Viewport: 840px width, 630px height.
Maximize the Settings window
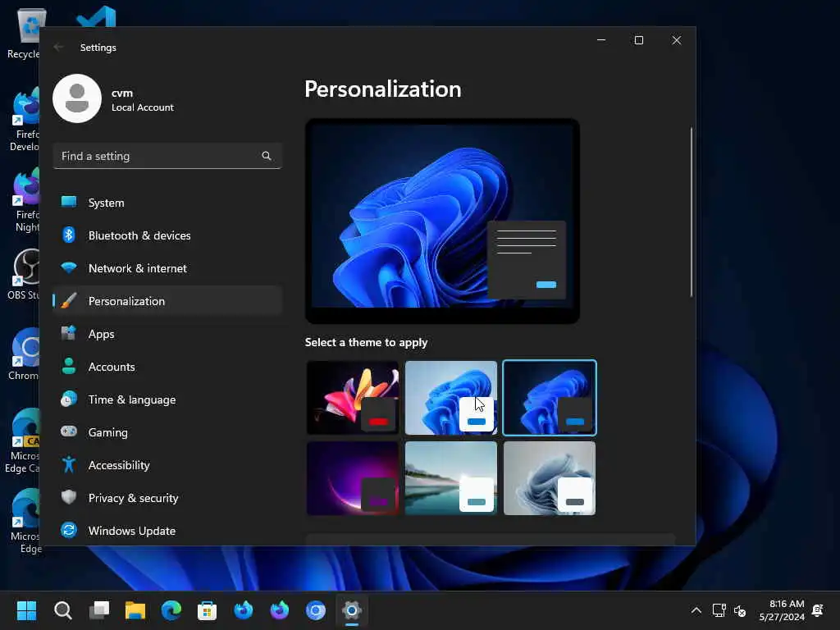[638, 40]
